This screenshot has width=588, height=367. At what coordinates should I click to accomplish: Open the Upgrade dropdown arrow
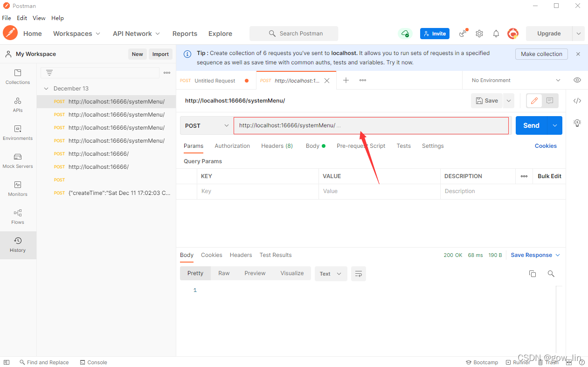point(579,34)
